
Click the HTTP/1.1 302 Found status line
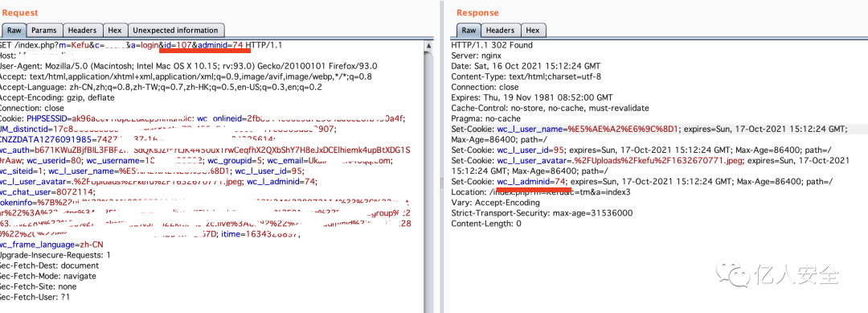tap(492, 45)
